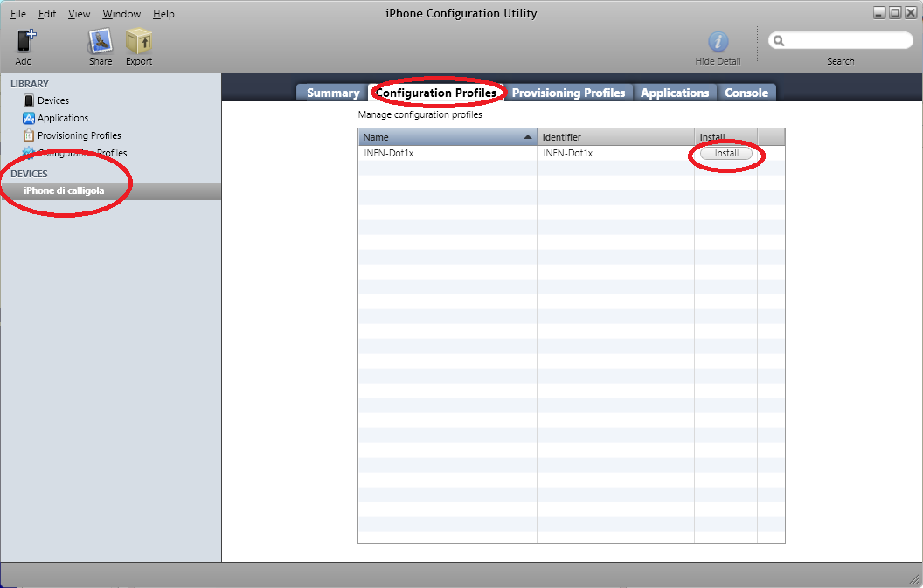Click the Install column header
Image resolution: width=923 pixels, height=588 pixels.
pyautogui.click(x=725, y=137)
